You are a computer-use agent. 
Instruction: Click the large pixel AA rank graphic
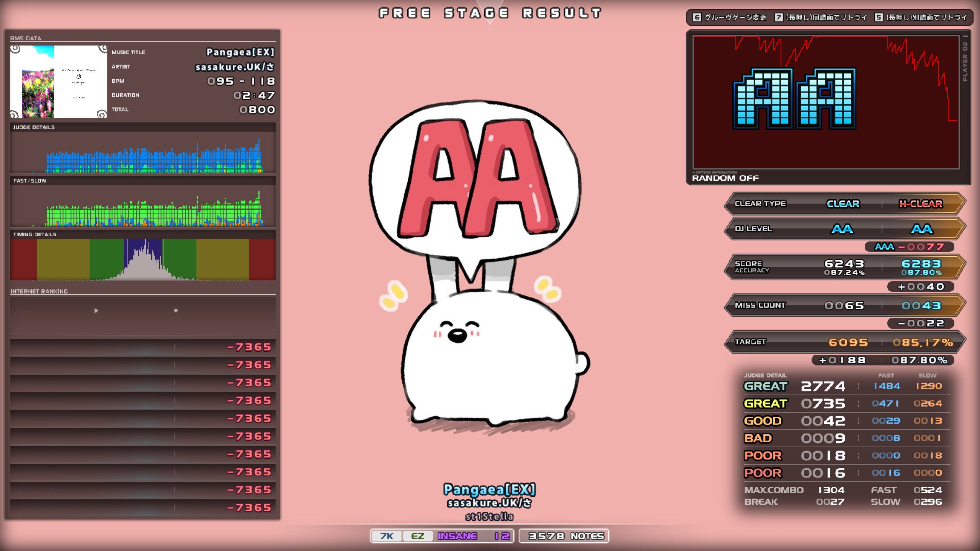tap(794, 99)
